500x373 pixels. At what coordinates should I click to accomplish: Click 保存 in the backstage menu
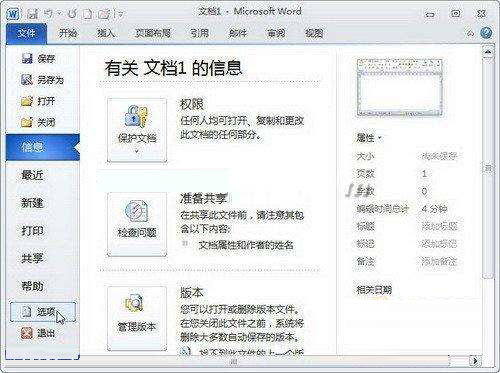click(x=38, y=59)
